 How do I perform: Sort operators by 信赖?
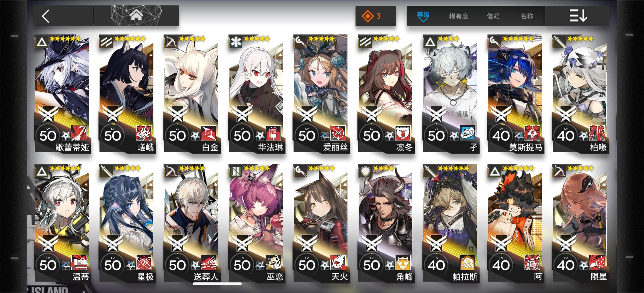point(493,16)
